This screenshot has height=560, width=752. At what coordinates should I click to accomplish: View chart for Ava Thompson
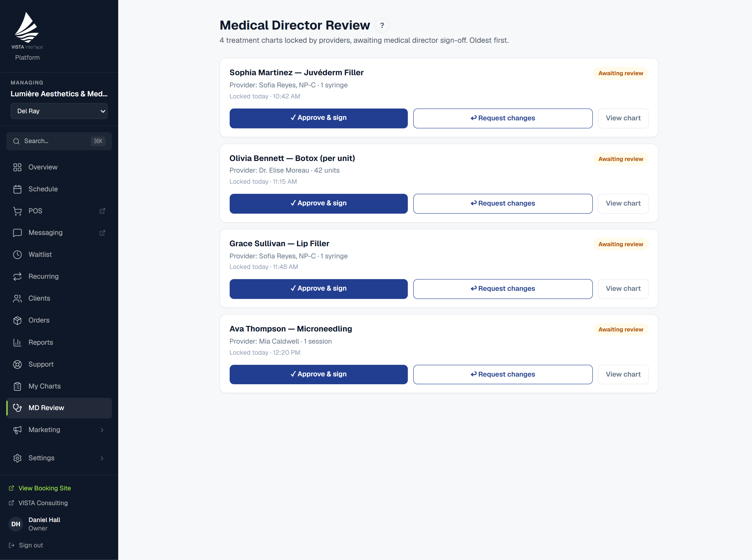[x=623, y=374]
